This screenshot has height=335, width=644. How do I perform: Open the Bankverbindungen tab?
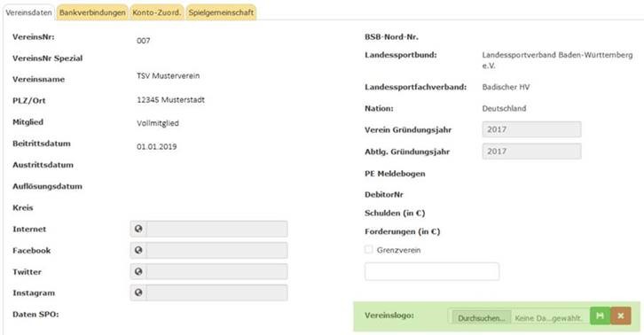click(92, 12)
